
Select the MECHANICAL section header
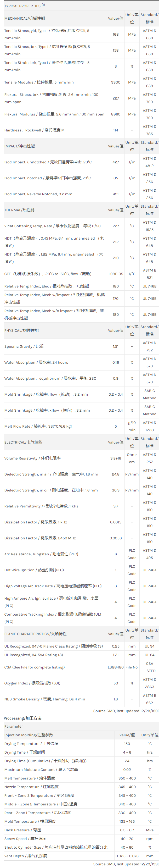pos(25,18)
